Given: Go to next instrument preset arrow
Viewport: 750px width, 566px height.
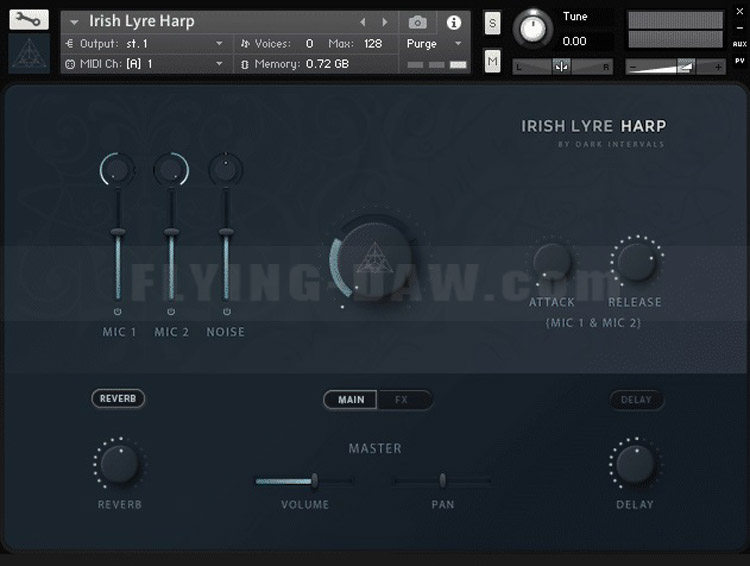Looking at the screenshot, I should click(x=385, y=22).
